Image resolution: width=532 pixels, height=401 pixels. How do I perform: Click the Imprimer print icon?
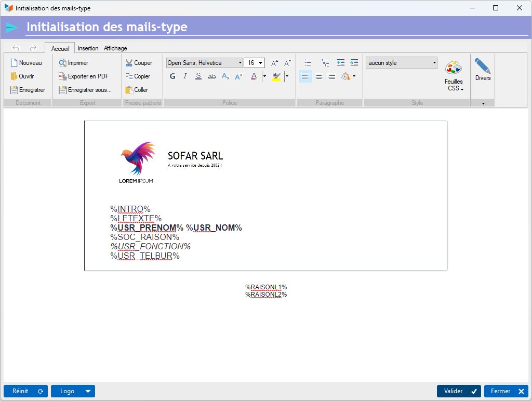tap(63, 63)
